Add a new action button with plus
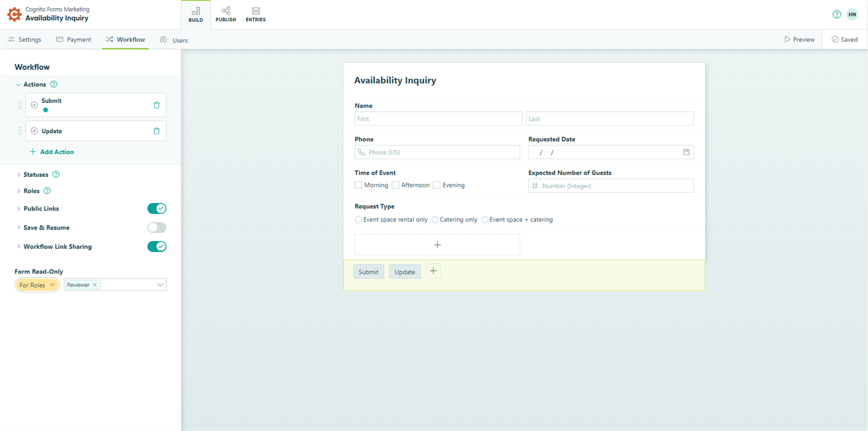The height and width of the screenshot is (431, 868). click(433, 271)
